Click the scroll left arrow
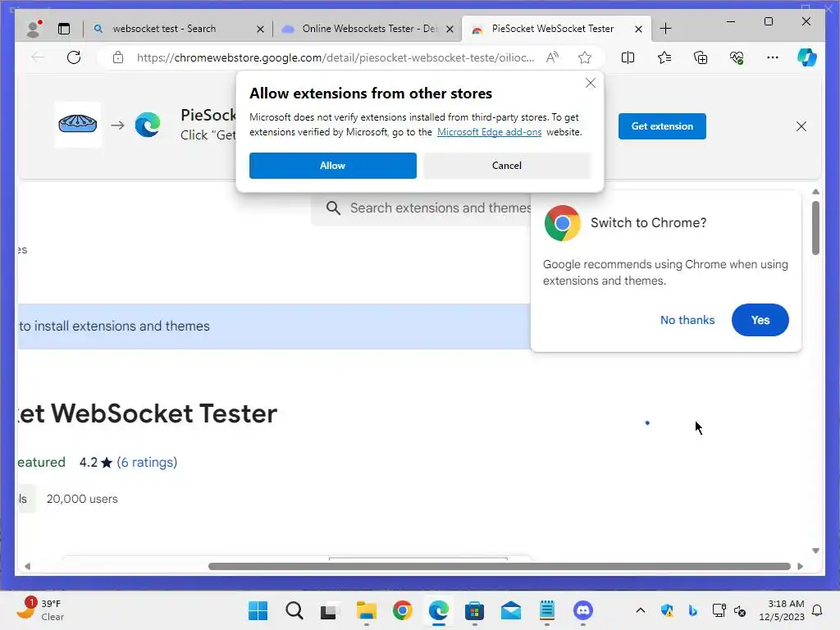Viewport: 840px width, 630px height. pyautogui.click(x=27, y=566)
